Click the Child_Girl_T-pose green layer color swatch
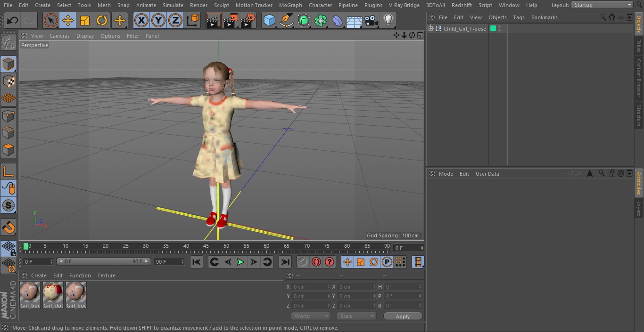Image resolution: width=644 pixels, height=332 pixels. pyautogui.click(x=493, y=29)
